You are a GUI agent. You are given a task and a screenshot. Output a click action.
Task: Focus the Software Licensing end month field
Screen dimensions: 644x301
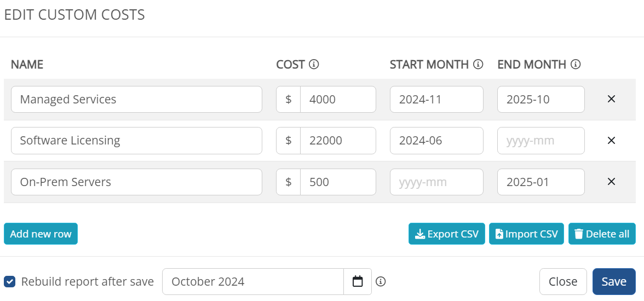(x=540, y=141)
